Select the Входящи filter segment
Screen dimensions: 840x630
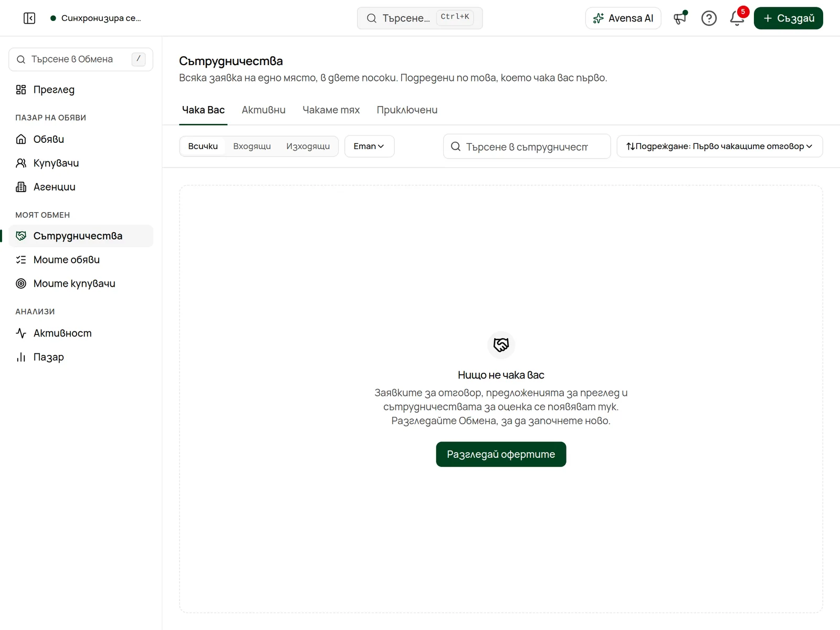pyautogui.click(x=252, y=146)
